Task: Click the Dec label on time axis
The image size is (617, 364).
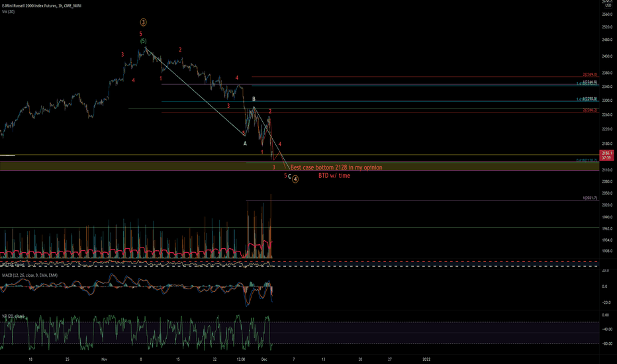Action: point(264,359)
